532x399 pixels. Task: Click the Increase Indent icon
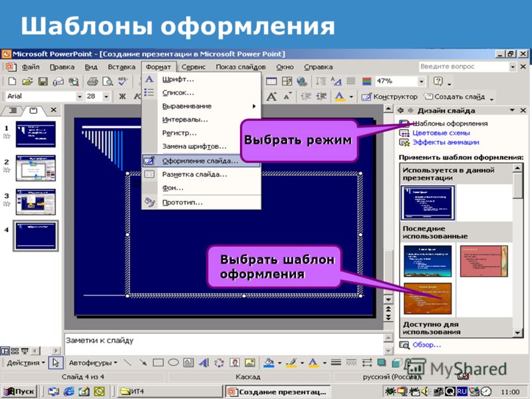(321, 96)
